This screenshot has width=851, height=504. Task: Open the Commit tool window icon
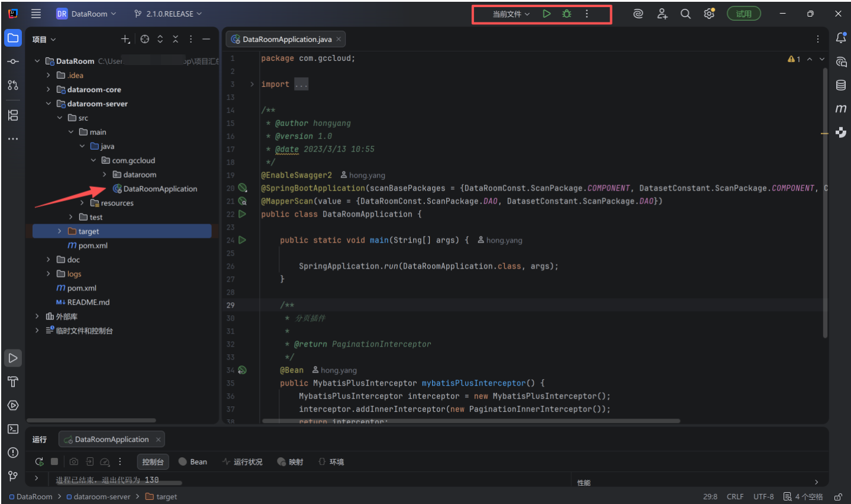click(x=13, y=62)
